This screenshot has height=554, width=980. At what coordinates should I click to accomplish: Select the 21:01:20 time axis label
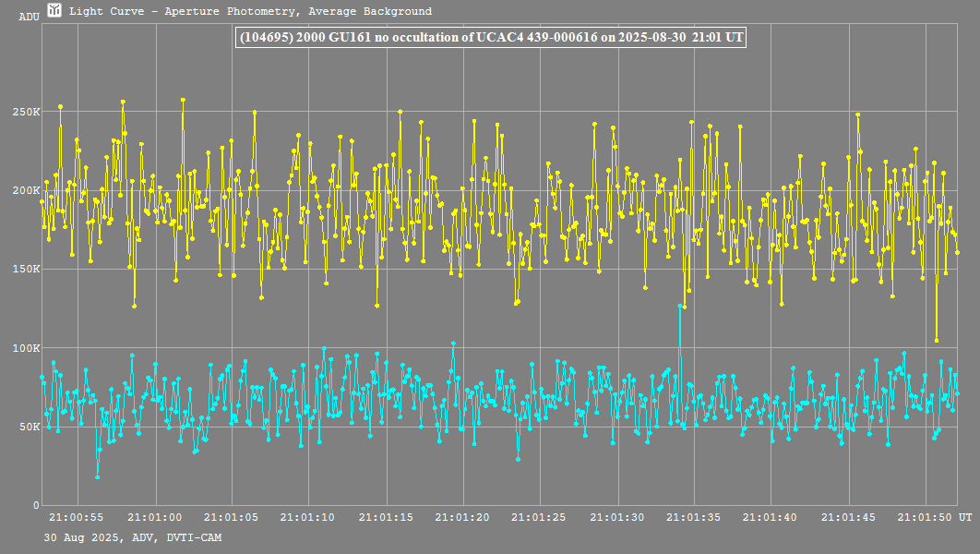[x=463, y=517]
